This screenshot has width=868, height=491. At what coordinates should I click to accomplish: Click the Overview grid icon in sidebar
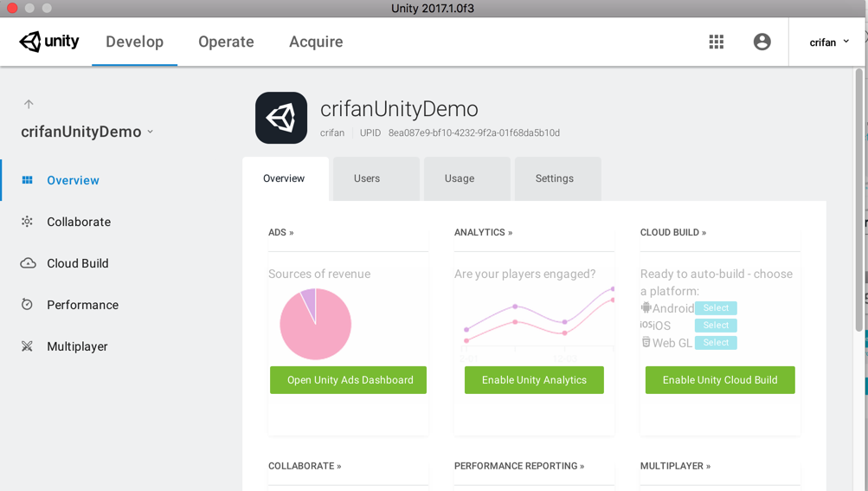coord(27,179)
